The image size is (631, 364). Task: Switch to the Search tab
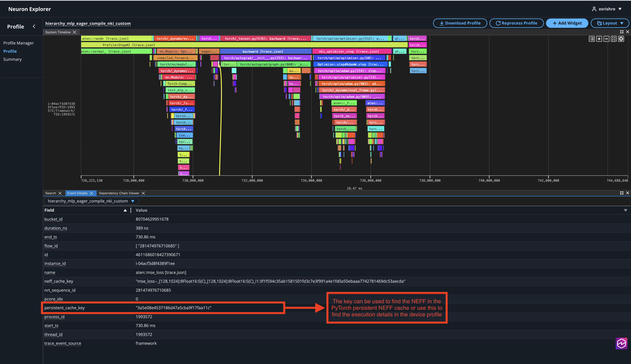tap(51, 193)
